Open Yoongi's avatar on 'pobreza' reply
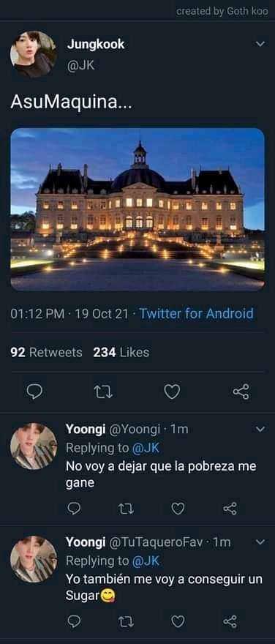 point(34,446)
